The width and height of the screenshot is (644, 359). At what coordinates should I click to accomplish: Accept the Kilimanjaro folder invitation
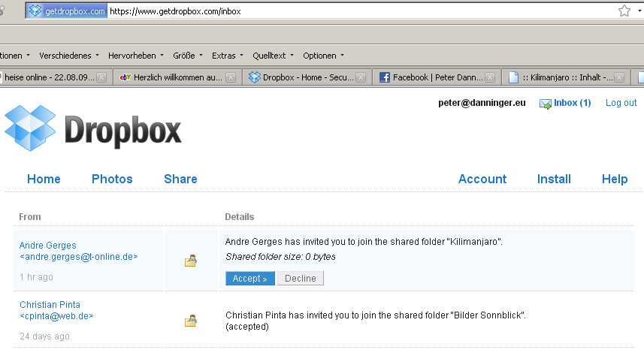250,278
